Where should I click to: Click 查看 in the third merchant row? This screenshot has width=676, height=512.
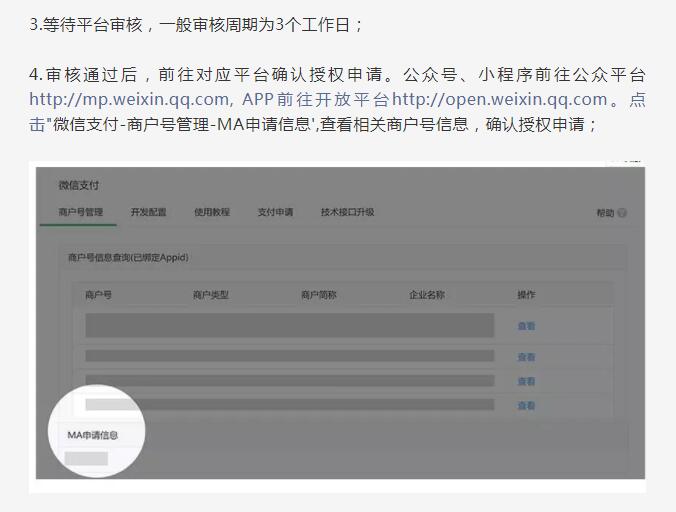[526, 381]
